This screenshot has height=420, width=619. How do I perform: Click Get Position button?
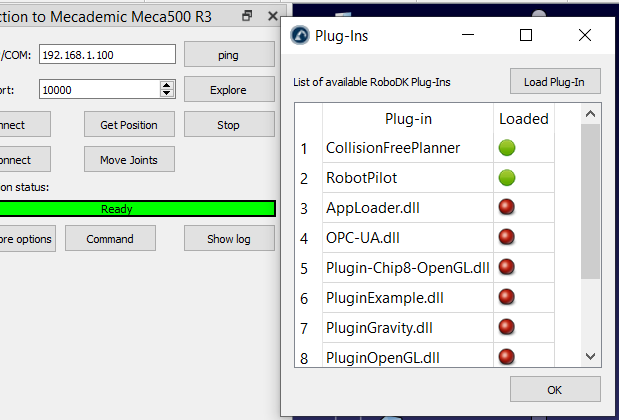(129, 125)
